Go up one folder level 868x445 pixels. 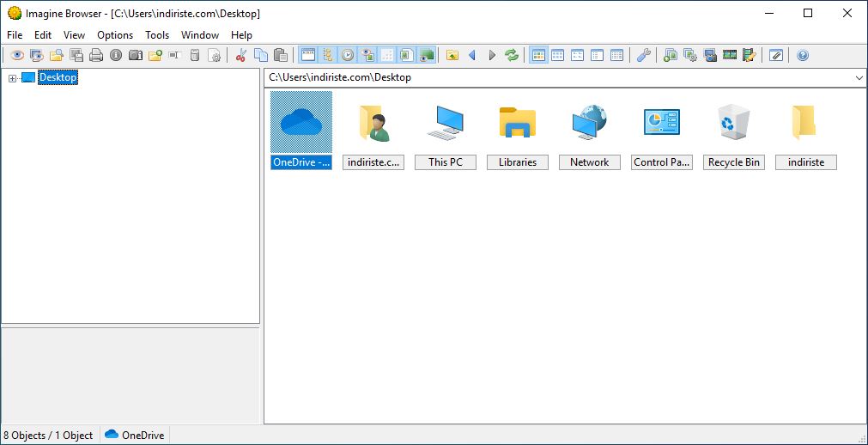(x=452, y=55)
